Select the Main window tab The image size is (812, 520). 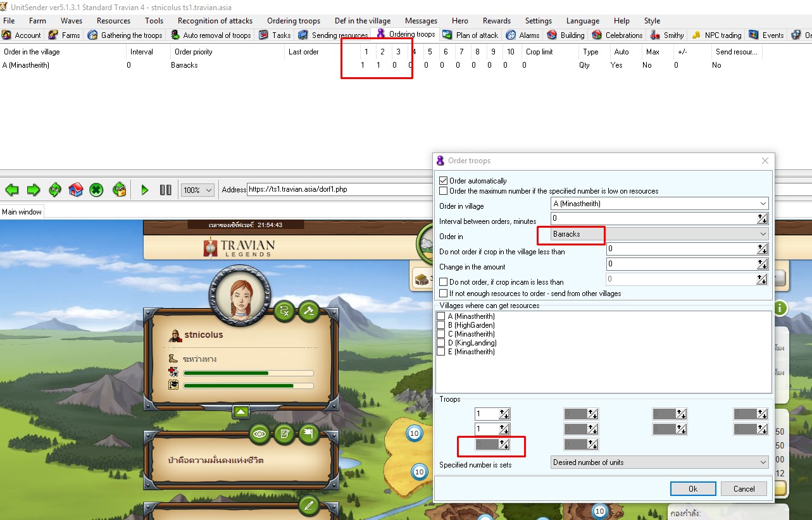pyautogui.click(x=22, y=212)
